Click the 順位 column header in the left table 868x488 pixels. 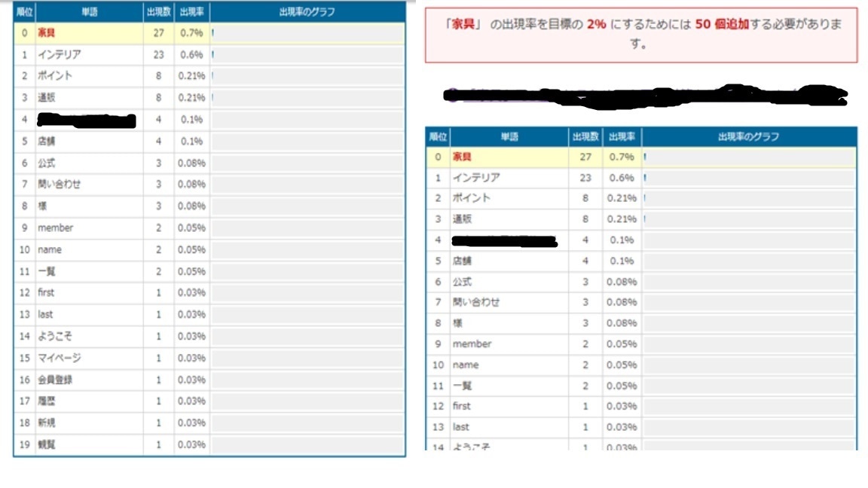point(24,11)
